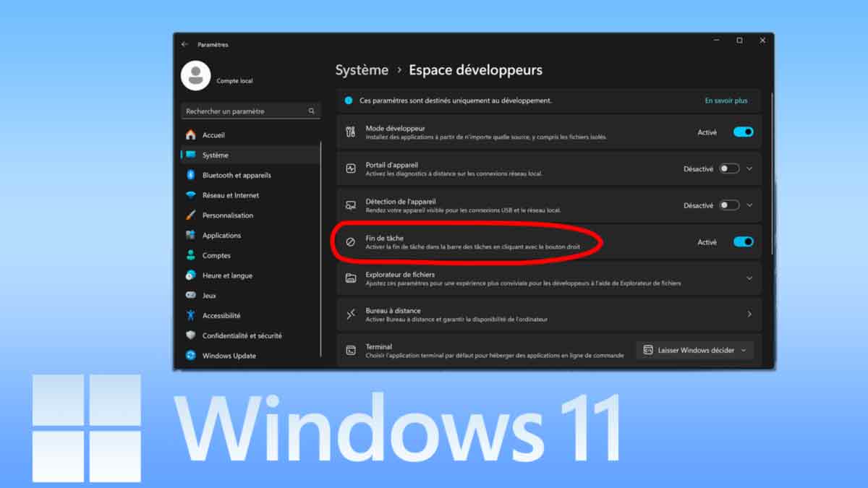Click the settings page vertical scrollbar
Screen dimensions: 868x488
click(771, 174)
